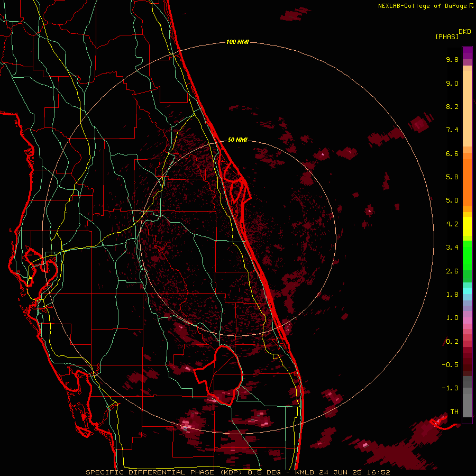
Task: Click the 100 NMI range ring label
Action: click(x=237, y=42)
